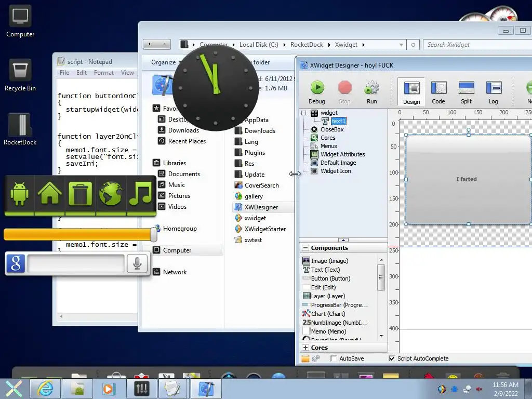Screen dimensions: 532x399
Task: Collapse the widget tree node
Action: (x=303, y=113)
